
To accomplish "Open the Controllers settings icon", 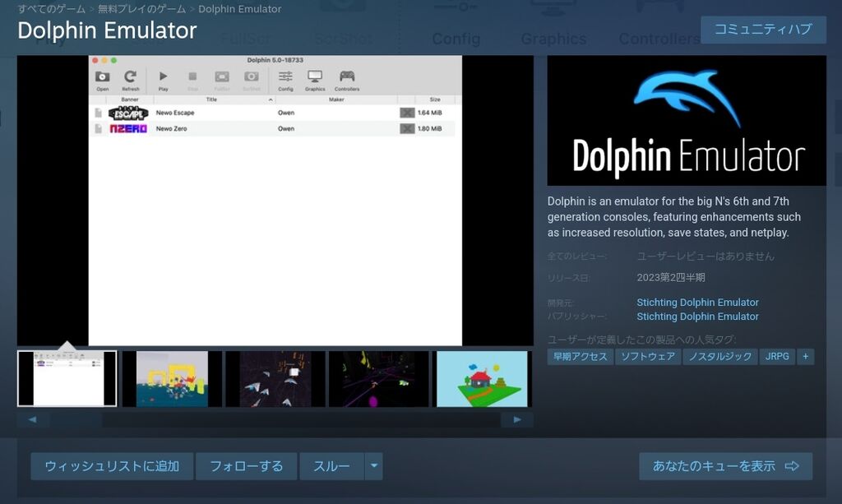I will pyautogui.click(x=347, y=76).
